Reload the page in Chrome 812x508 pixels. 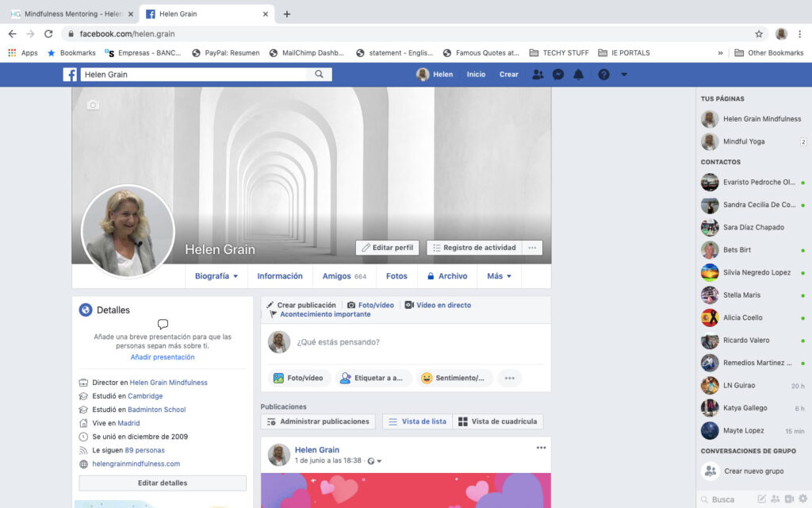[x=48, y=33]
